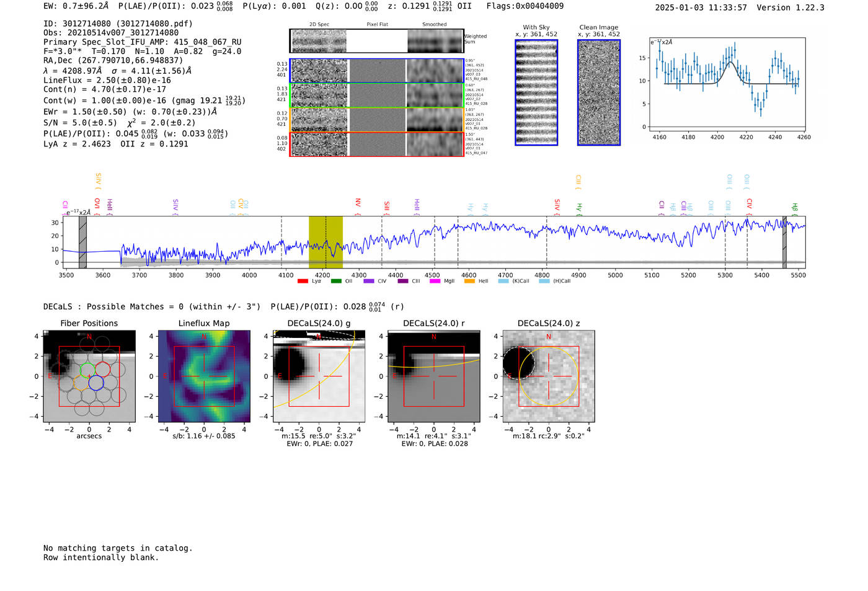Click the orange HeII legend swatch

(x=469, y=281)
